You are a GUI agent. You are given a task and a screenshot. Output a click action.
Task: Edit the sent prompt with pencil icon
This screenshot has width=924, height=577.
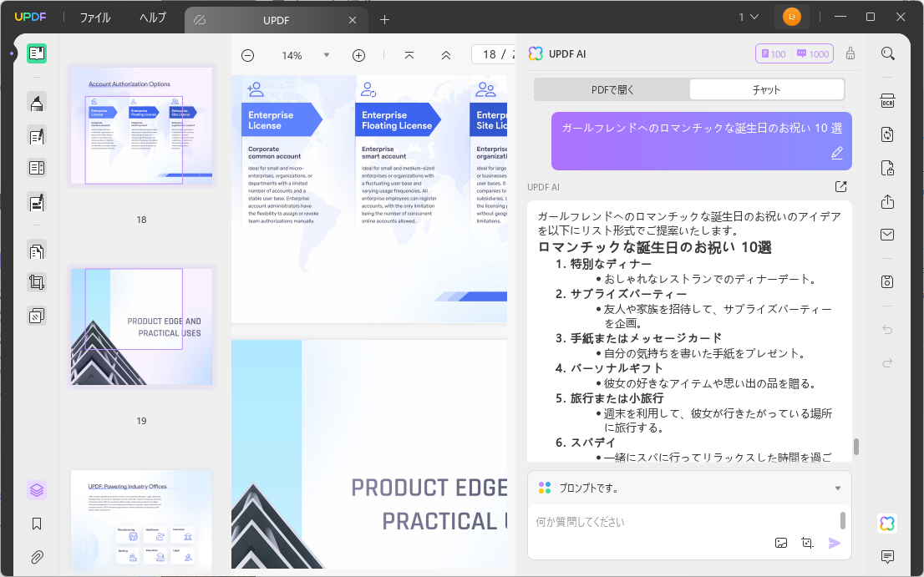pyautogui.click(x=837, y=153)
